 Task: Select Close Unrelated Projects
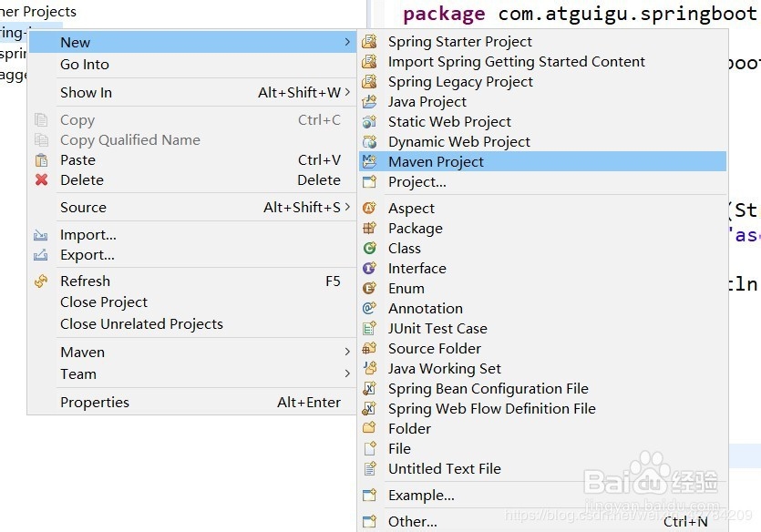point(141,324)
